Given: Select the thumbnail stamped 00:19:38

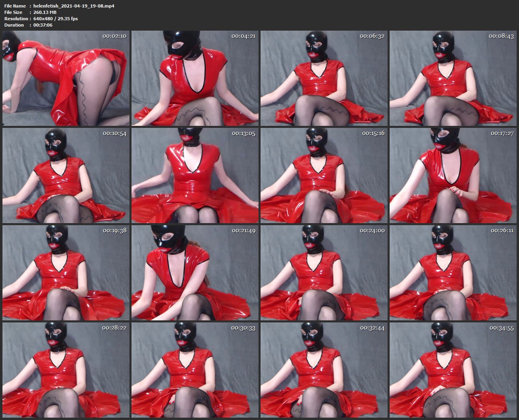Looking at the screenshot, I should point(66,273).
